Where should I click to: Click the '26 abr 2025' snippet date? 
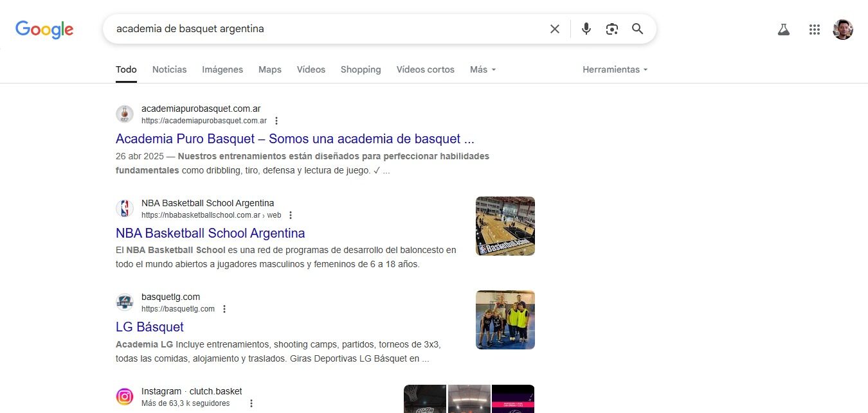140,156
